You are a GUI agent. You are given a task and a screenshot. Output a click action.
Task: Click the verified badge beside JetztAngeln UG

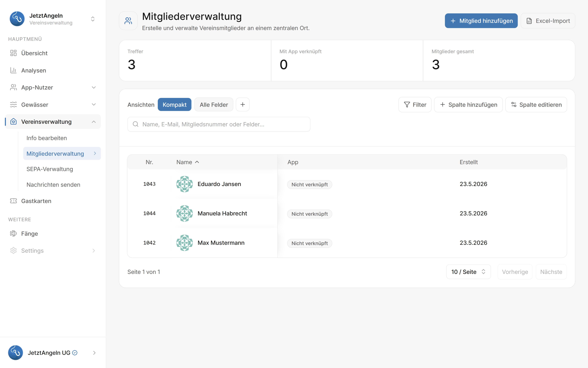coord(75,353)
